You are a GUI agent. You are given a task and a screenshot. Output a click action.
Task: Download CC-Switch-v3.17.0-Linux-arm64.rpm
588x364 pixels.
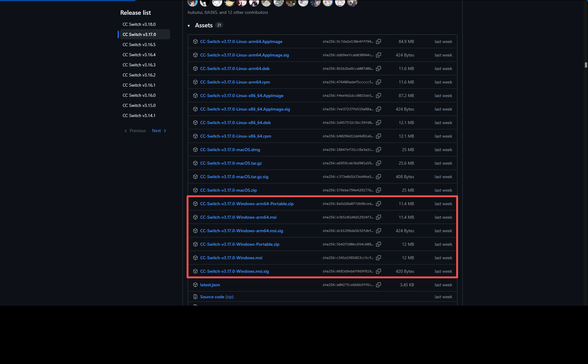(235, 82)
